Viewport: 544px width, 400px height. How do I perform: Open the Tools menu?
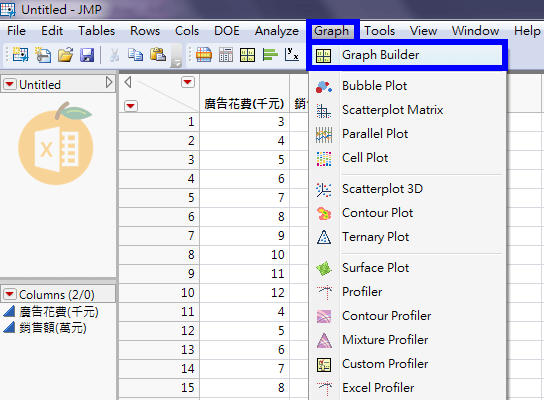(x=379, y=31)
